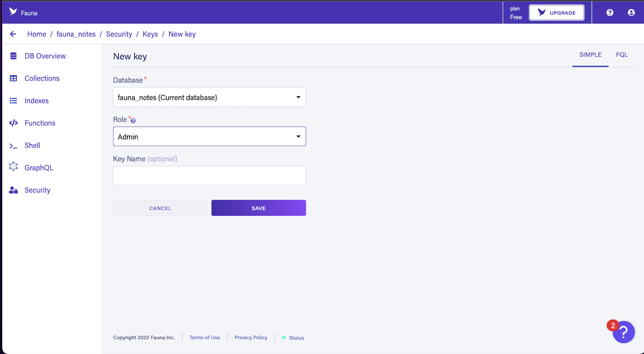This screenshot has height=354, width=644.
Task: Click the DB Overview database icon
Action: click(x=13, y=56)
